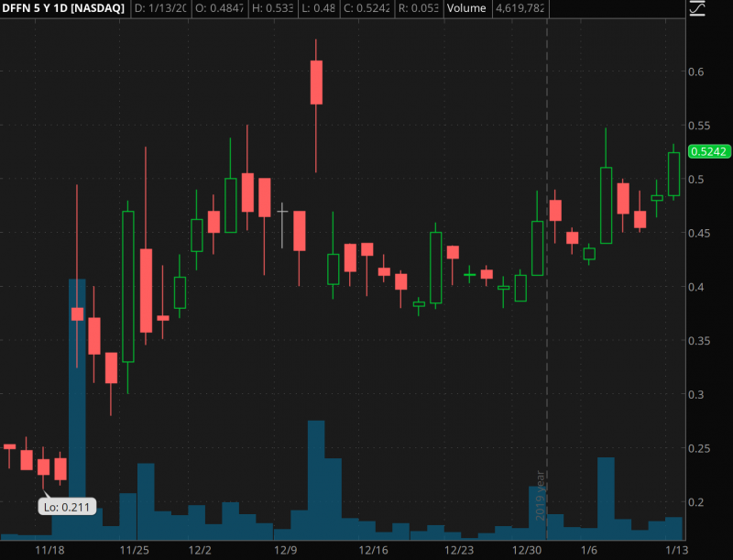
Task: Click the 11/18 date label on the time axis
Action: coord(48,550)
